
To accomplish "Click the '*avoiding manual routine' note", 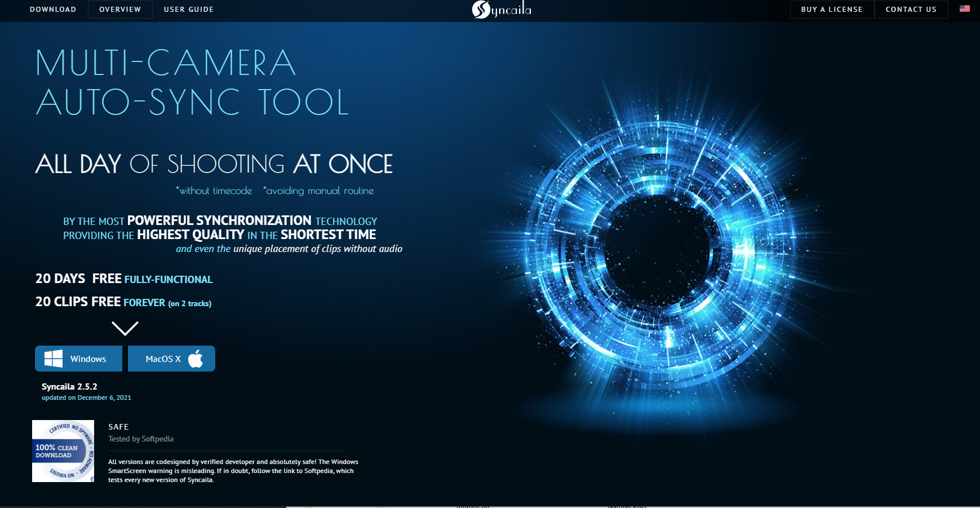I will tap(318, 191).
